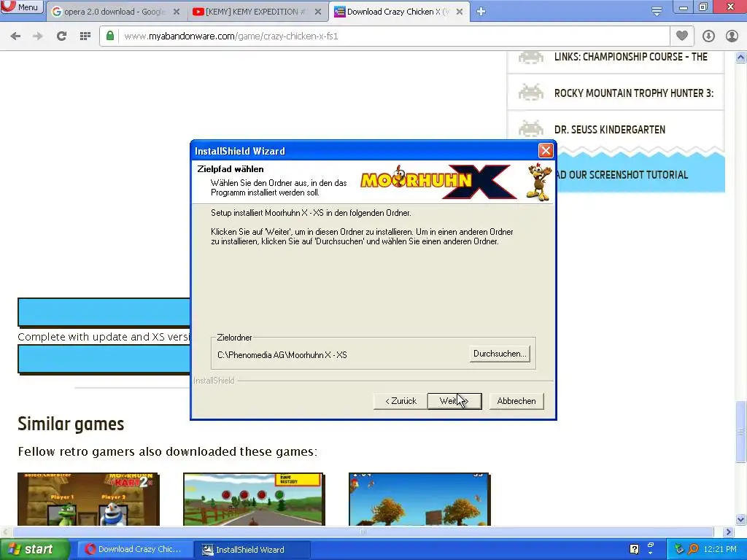Bookmark the page with the heart icon
Image resolution: width=747 pixels, height=560 pixels.
pos(682,36)
